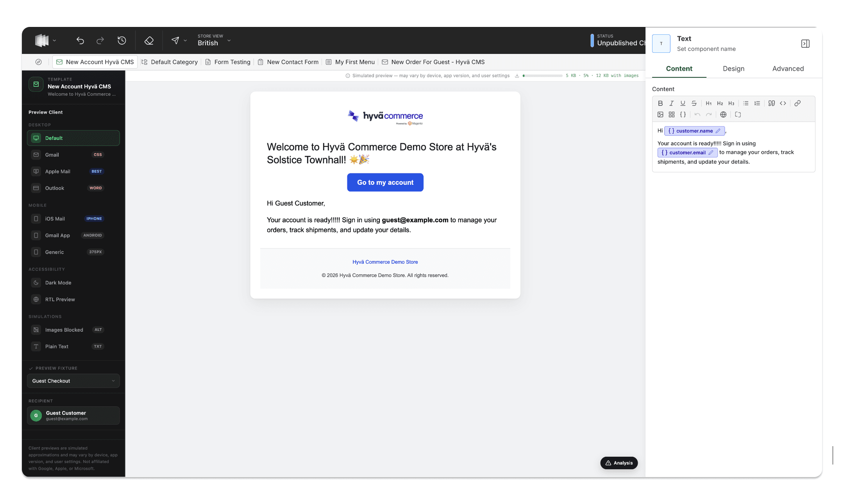Set Heading 2 style in editor
The width and height of the screenshot is (844, 504).
point(720,103)
